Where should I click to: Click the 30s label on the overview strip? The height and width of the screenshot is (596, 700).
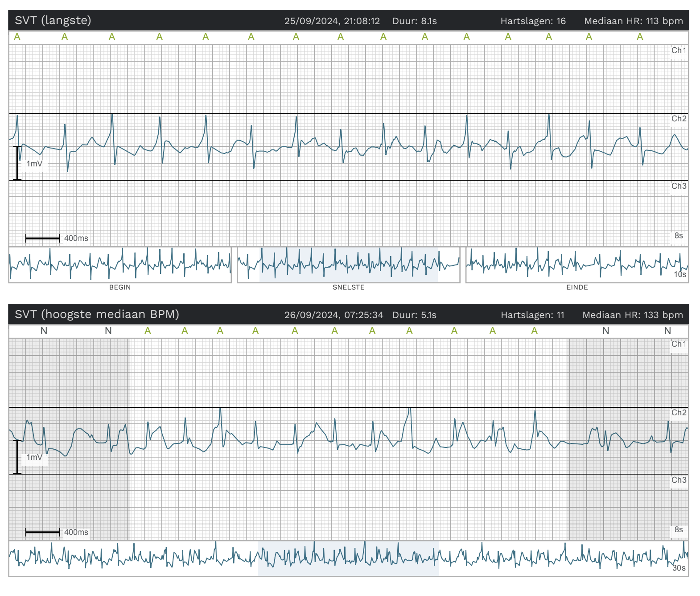(679, 568)
